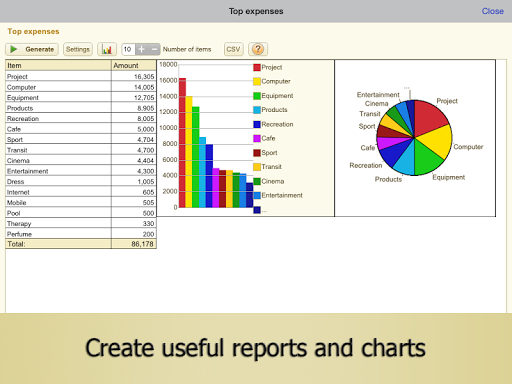Select the Project row in the table
Viewport: 512px width, 384px height.
coord(81,76)
